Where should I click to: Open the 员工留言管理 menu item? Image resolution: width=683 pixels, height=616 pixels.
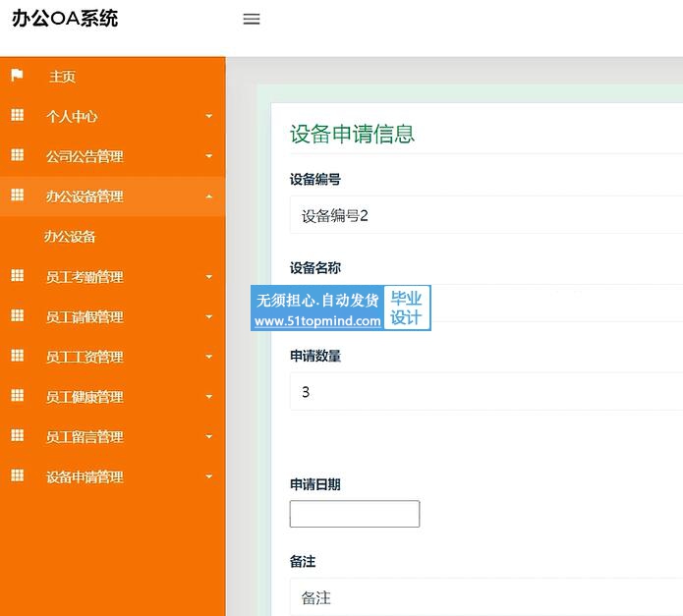pyautogui.click(x=113, y=436)
